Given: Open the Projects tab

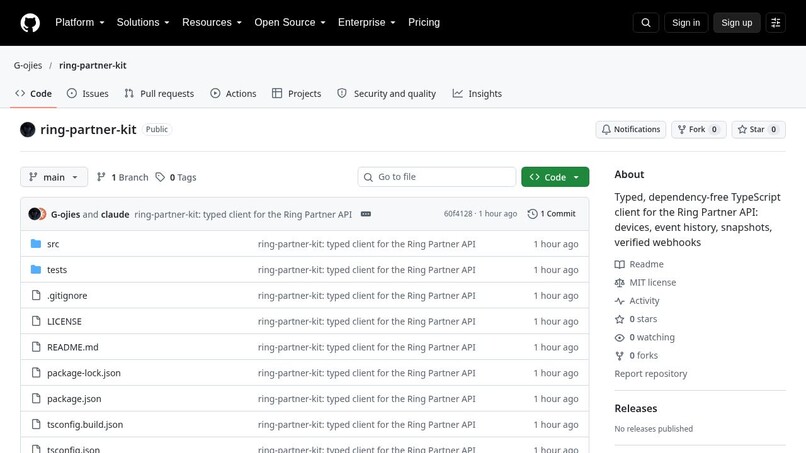Looking at the screenshot, I should coord(297,94).
